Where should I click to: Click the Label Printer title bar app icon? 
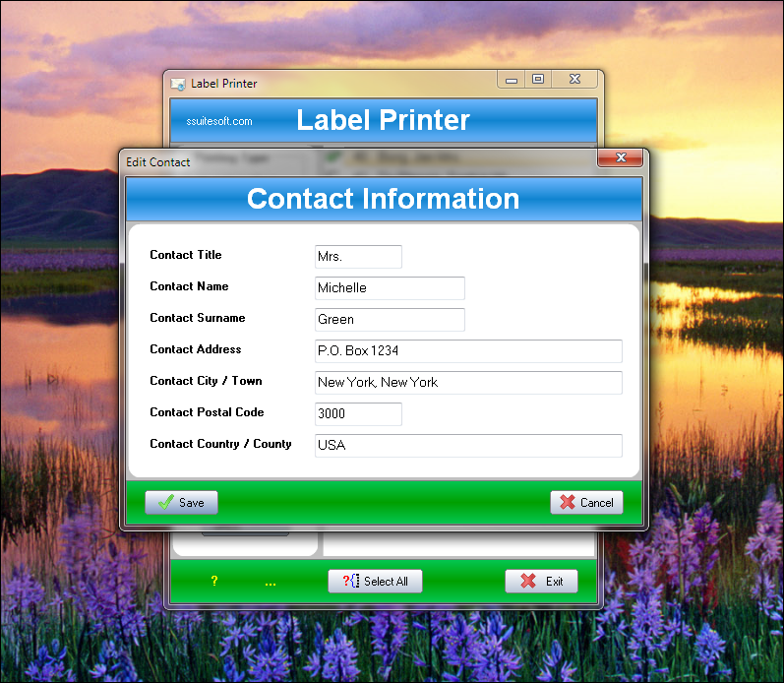coord(178,84)
